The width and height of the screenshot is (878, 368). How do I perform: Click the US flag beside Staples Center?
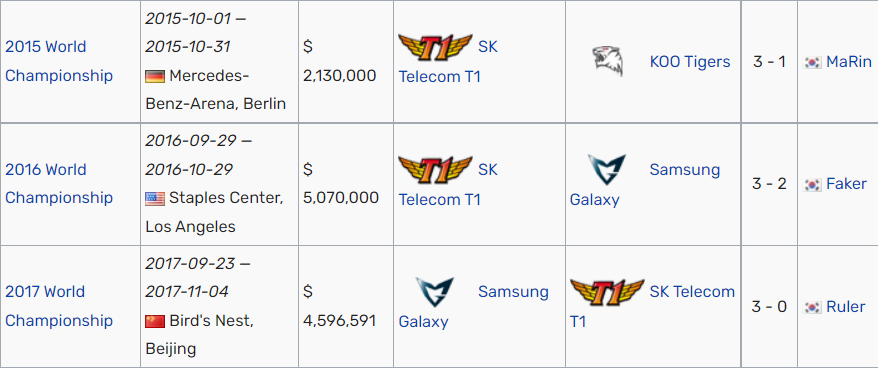pos(155,198)
